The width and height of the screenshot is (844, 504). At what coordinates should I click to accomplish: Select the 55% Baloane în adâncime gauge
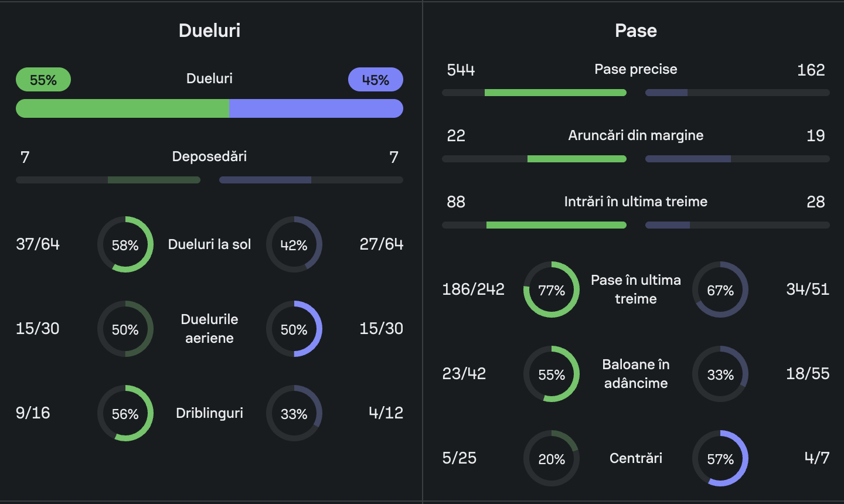[551, 374]
